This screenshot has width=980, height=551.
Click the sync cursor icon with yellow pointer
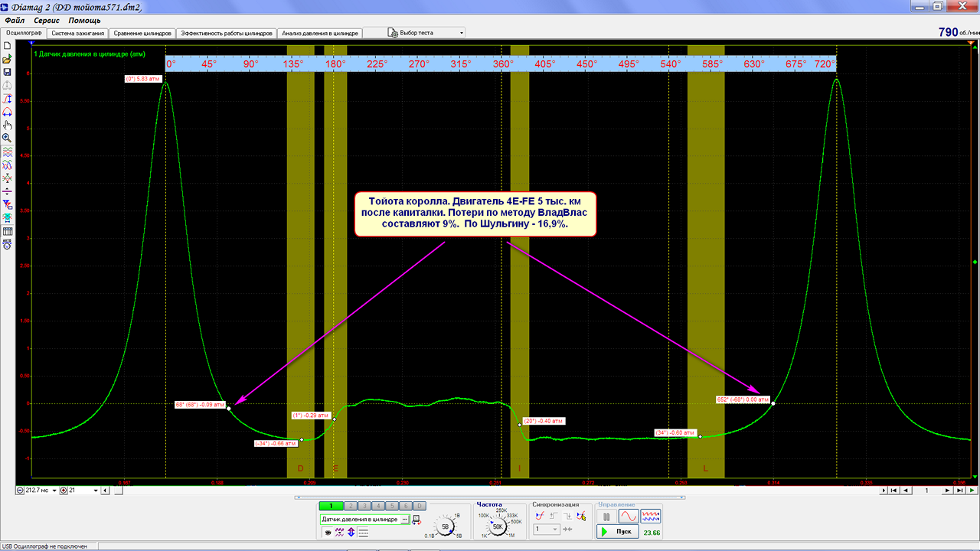[x=582, y=517]
